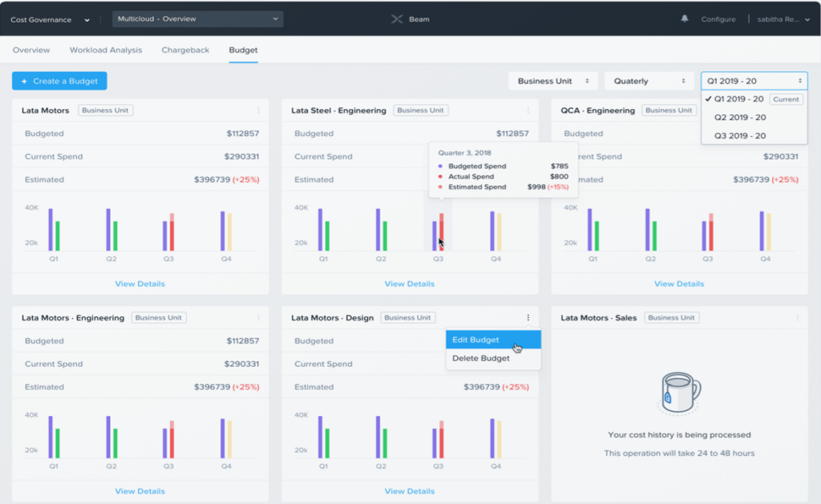Open View Details for Lata Motors
The image size is (821, 504).
(x=140, y=284)
